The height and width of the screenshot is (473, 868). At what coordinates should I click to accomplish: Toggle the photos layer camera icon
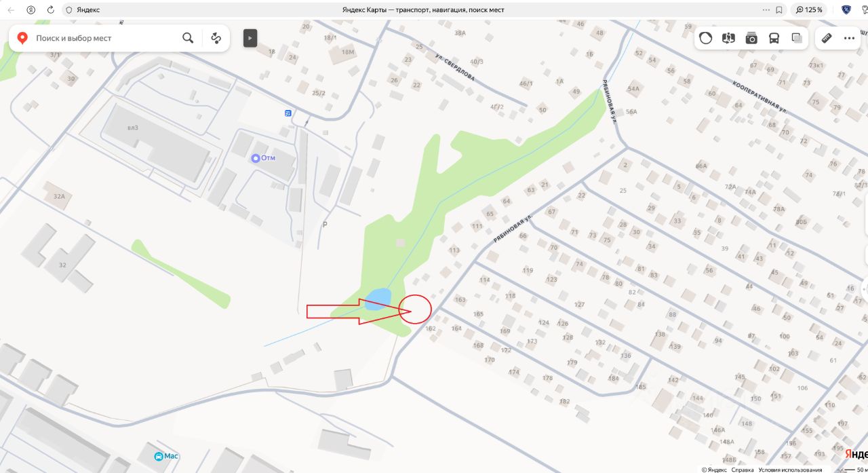751,38
